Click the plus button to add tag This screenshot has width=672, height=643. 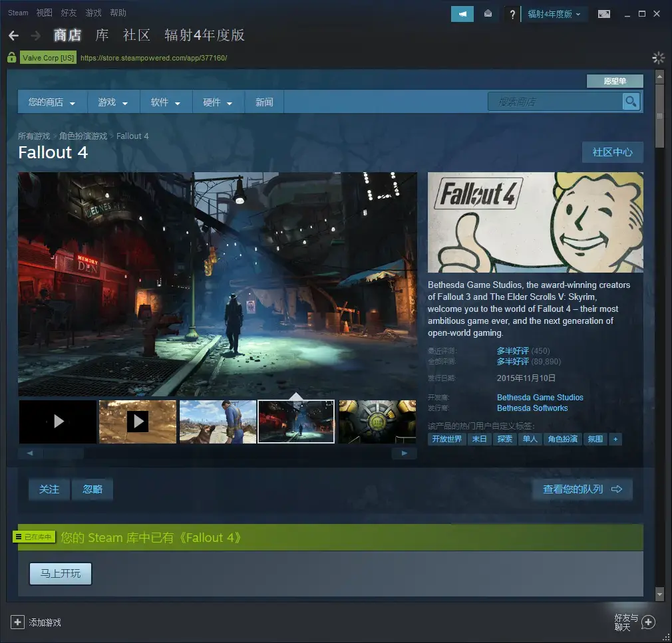click(615, 439)
